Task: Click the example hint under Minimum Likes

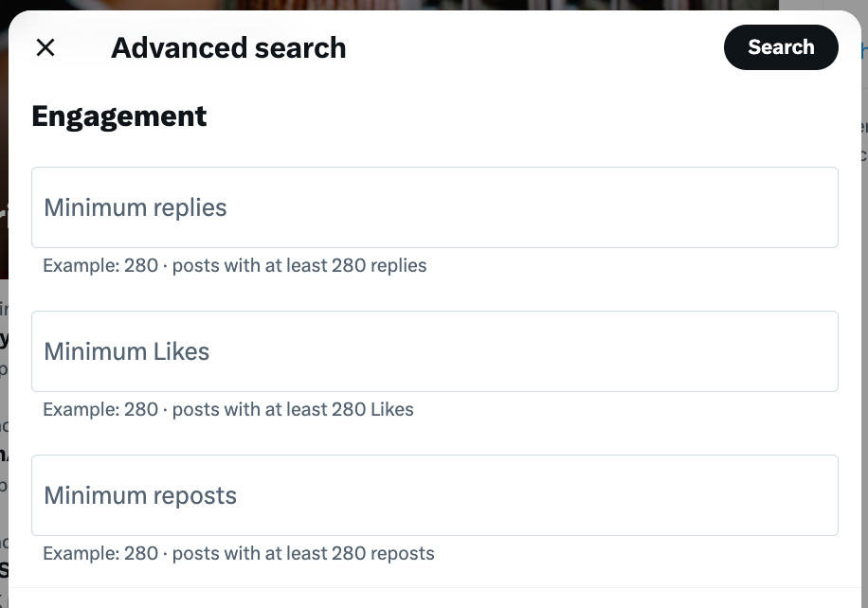Action: point(227,409)
